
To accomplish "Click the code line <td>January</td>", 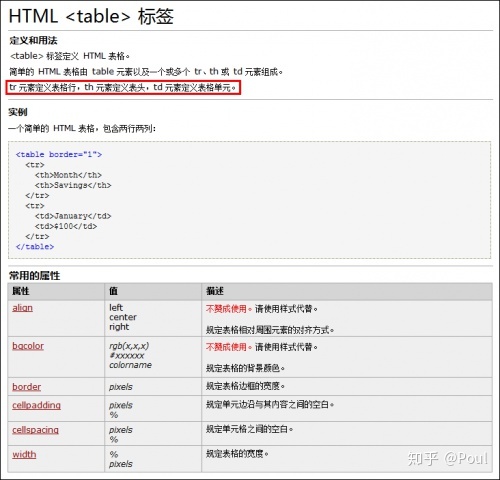I will (x=73, y=216).
